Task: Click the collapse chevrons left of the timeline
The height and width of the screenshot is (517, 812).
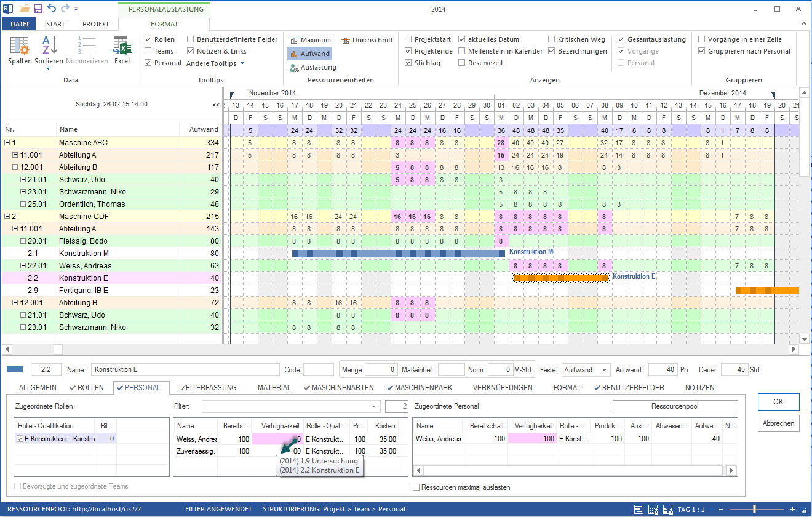Action: 216,105
